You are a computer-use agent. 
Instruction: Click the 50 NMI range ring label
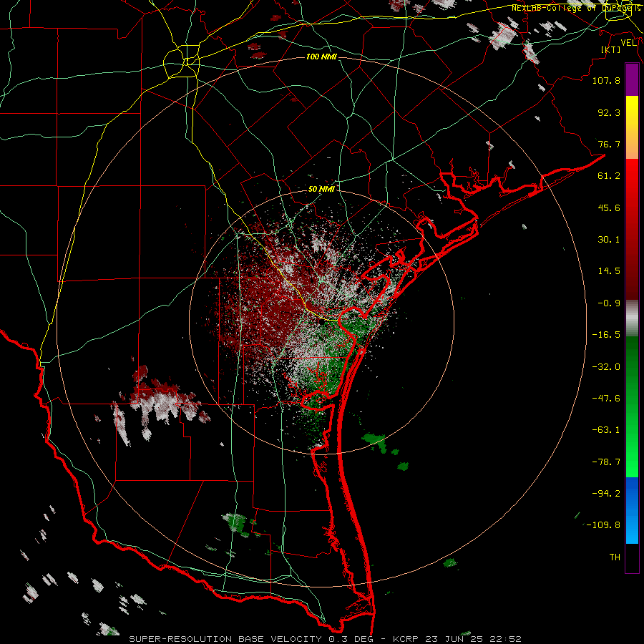321,190
